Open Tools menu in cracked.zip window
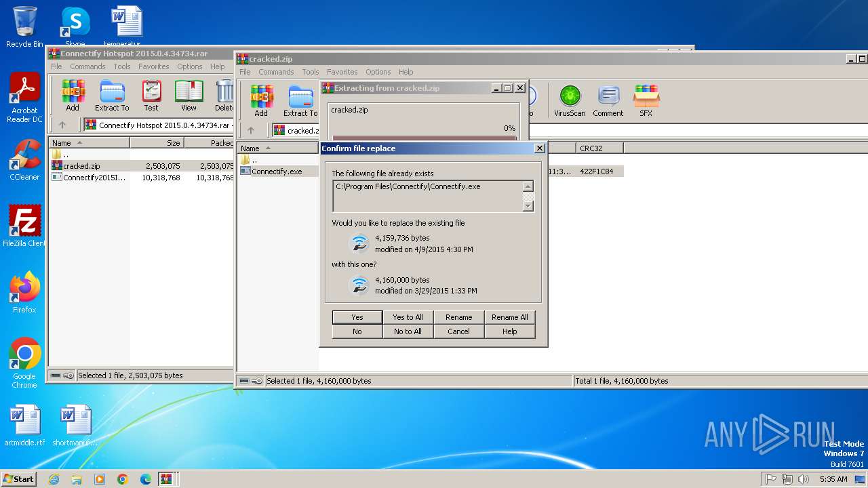This screenshot has height=488, width=868. (x=311, y=72)
